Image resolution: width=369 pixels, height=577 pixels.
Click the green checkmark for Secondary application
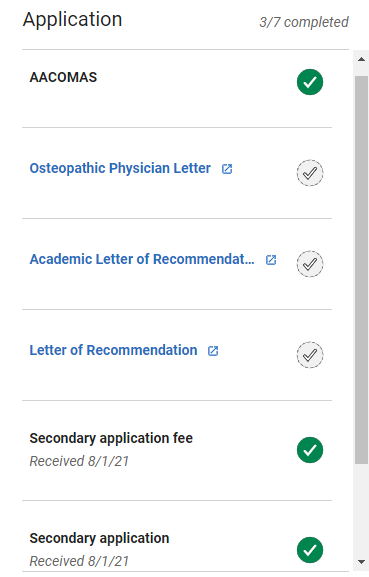[x=310, y=550]
